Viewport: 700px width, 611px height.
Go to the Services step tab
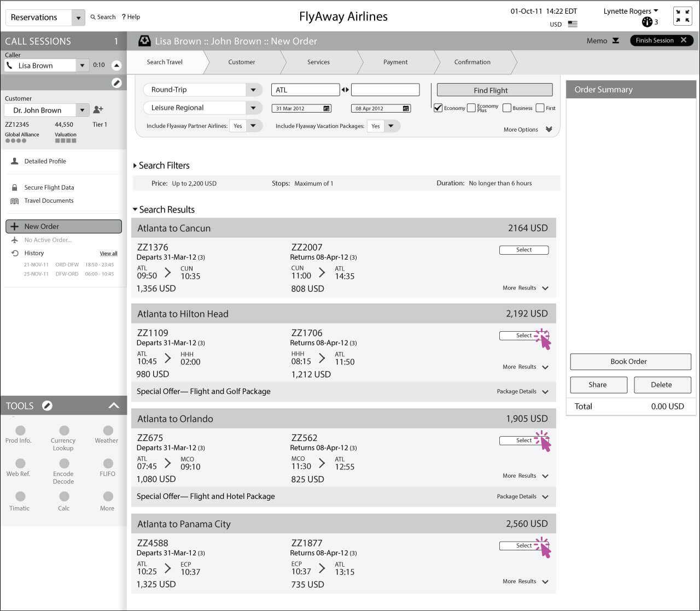click(x=318, y=62)
